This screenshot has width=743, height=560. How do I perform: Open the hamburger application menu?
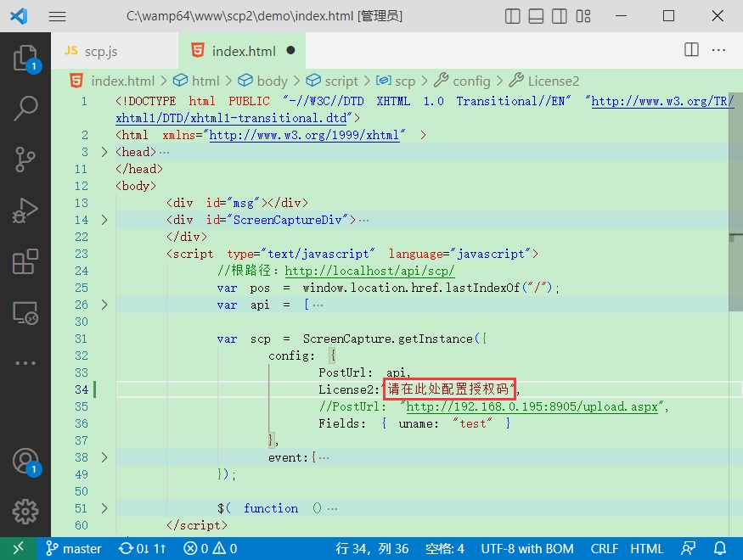(57, 16)
